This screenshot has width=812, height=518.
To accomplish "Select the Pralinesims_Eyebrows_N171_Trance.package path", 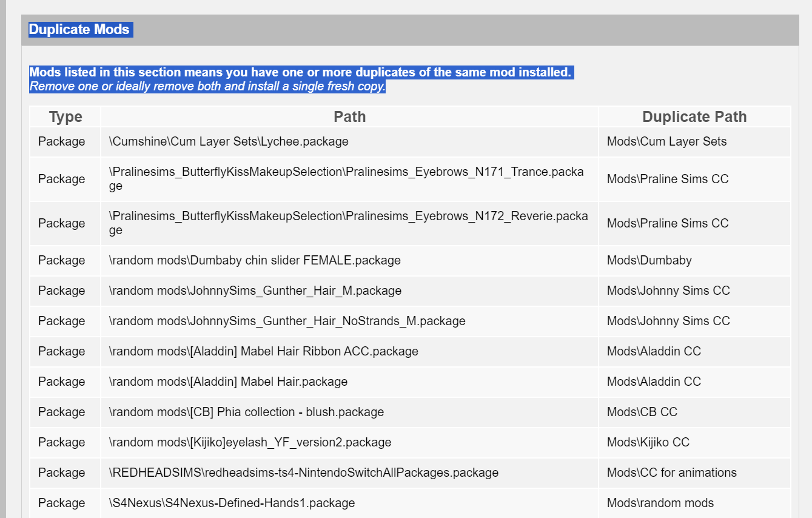I will (x=350, y=179).
